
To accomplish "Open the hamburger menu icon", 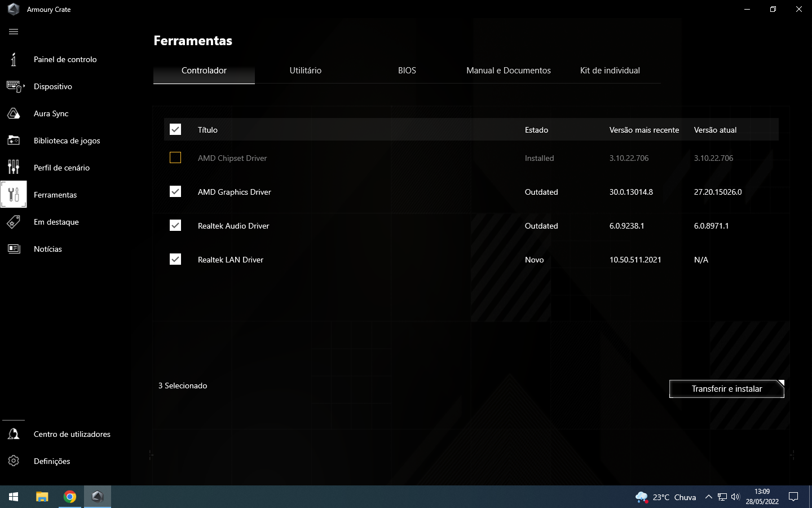I will click(x=14, y=32).
